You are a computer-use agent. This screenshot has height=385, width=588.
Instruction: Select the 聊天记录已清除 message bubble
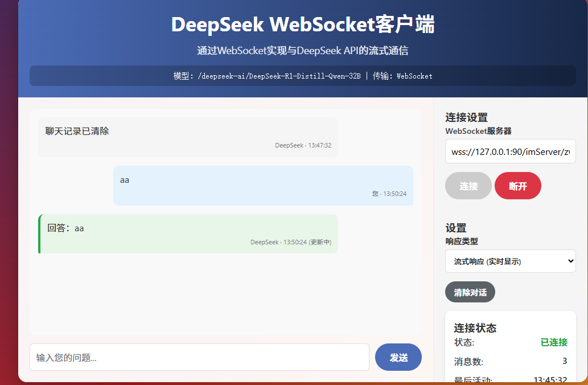pyautogui.click(x=188, y=137)
